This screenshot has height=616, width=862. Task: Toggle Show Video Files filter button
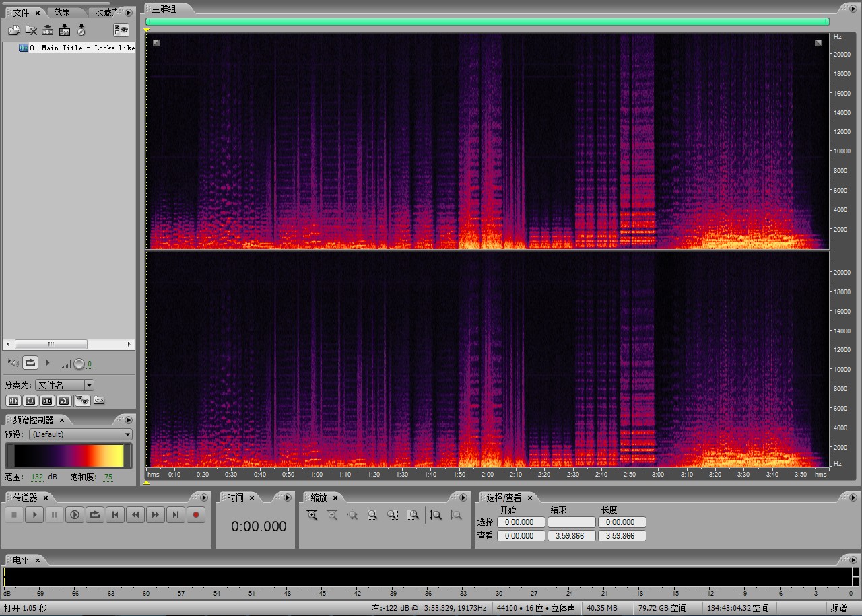(47, 401)
